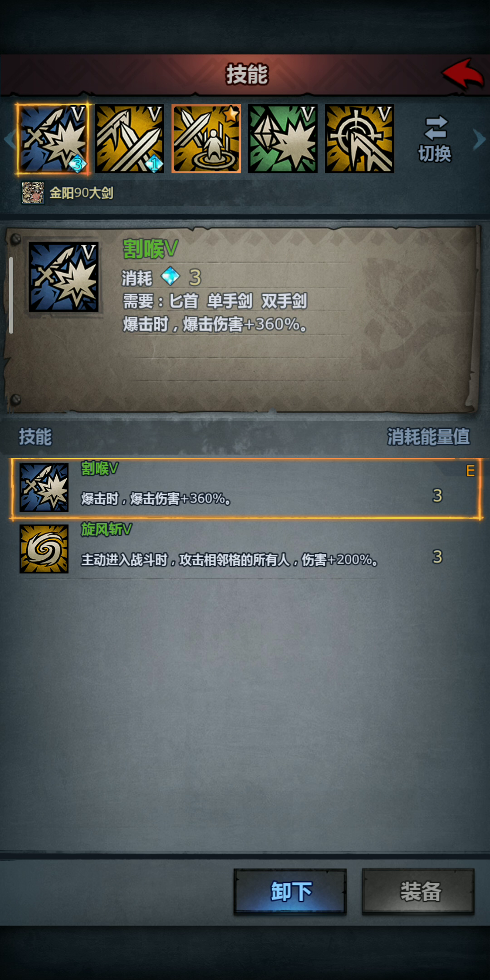Show previous skills with left chevron
This screenshot has width=490, height=980.
point(9,139)
